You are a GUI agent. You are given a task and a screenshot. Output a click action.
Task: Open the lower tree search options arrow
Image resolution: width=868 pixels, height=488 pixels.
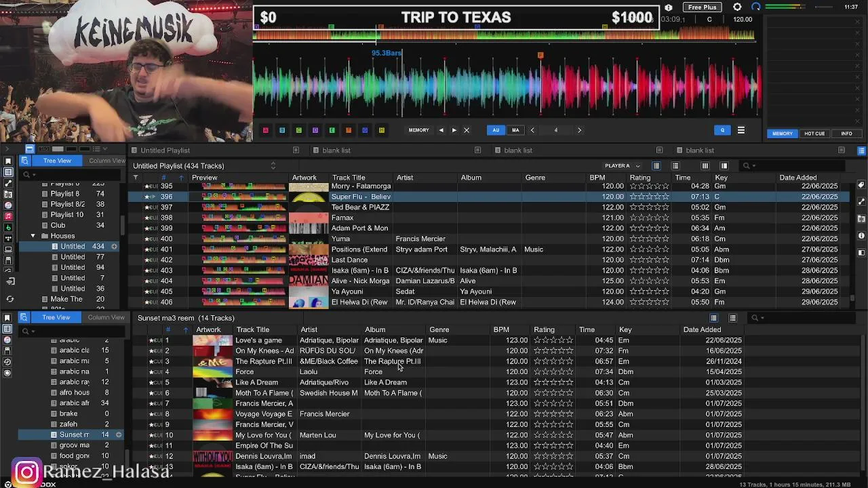tap(33, 331)
